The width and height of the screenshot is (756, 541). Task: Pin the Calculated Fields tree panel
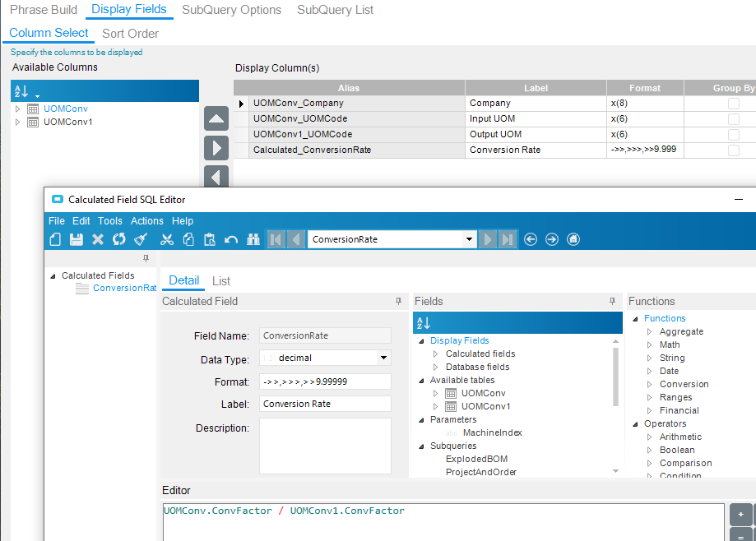coord(146,259)
